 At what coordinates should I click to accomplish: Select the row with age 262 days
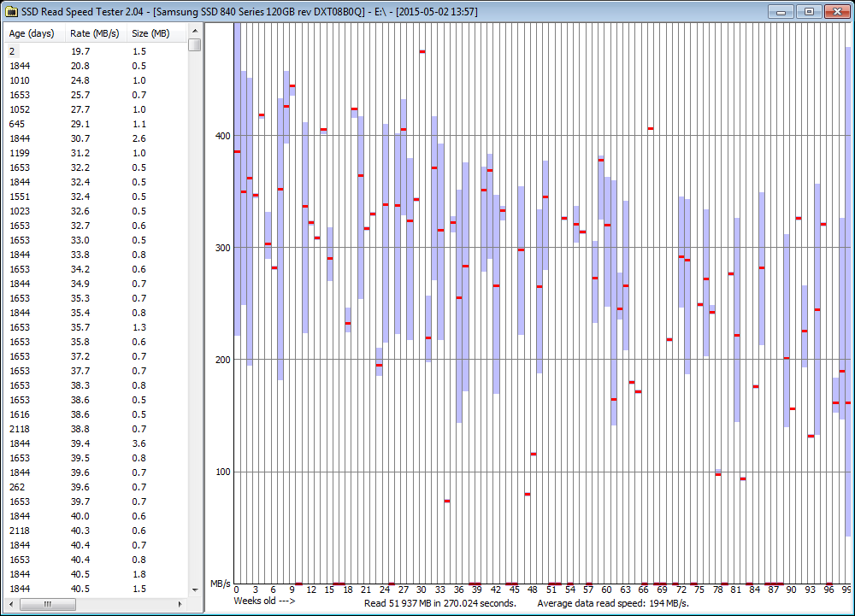(17, 487)
